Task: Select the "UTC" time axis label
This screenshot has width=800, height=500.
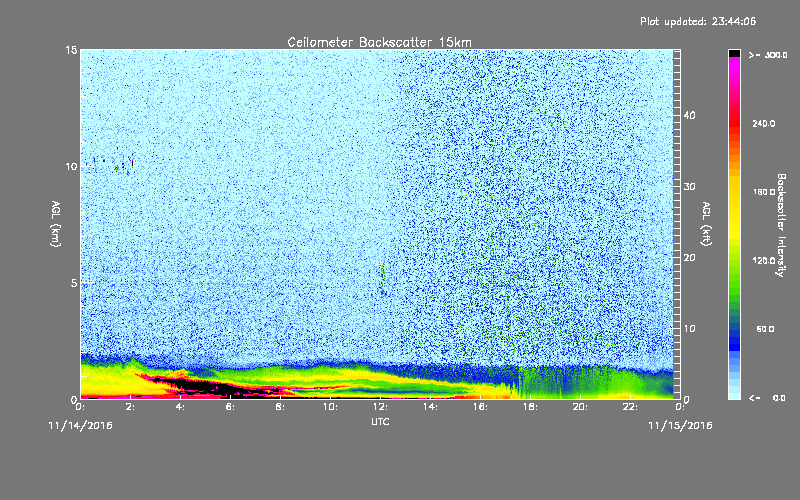Action: [x=380, y=421]
